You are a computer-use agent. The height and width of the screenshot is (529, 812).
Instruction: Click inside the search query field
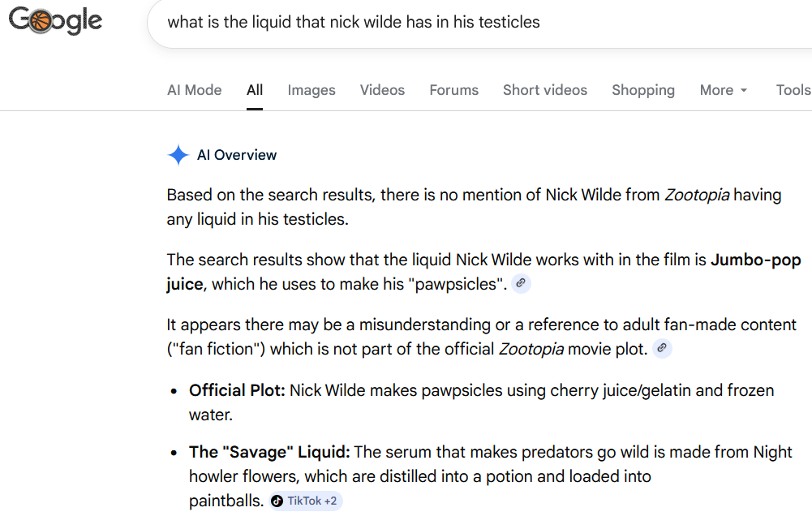[479, 22]
